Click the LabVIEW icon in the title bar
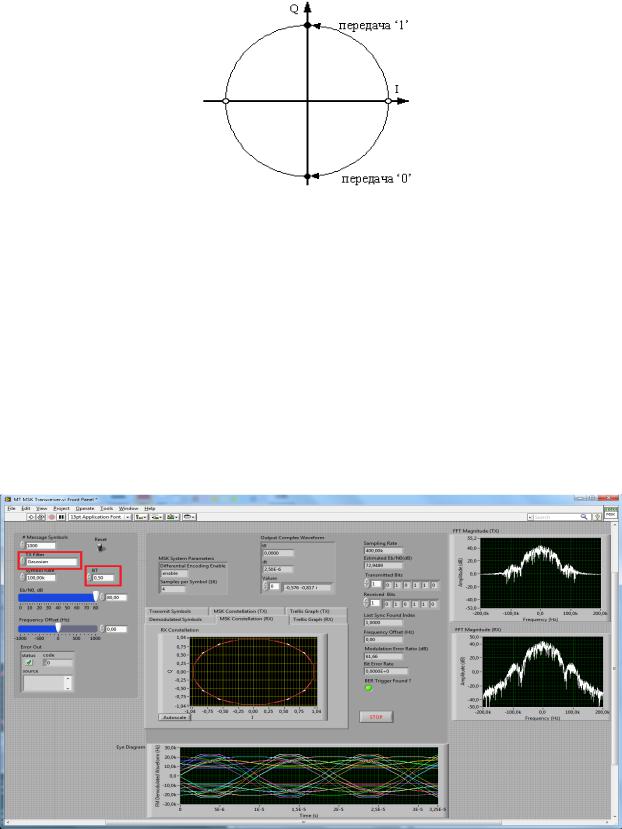The width and height of the screenshot is (622, 829). tap(8, 499)
